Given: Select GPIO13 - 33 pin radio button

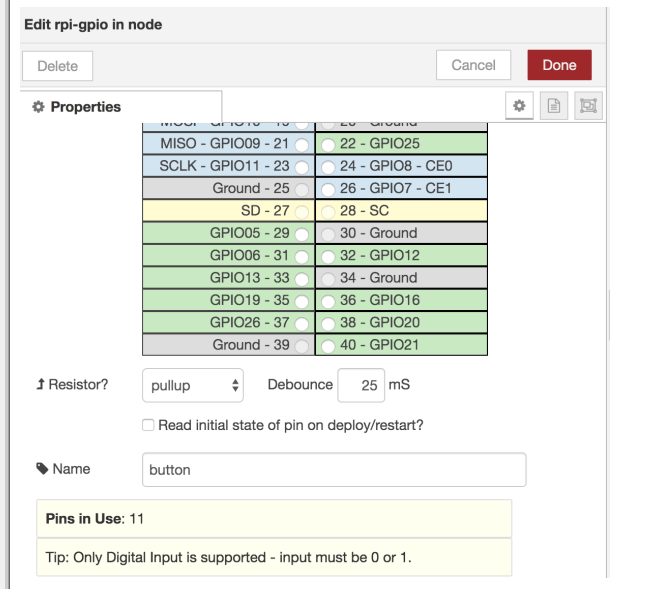Looking at the screenshot, I should click(301, 278).
